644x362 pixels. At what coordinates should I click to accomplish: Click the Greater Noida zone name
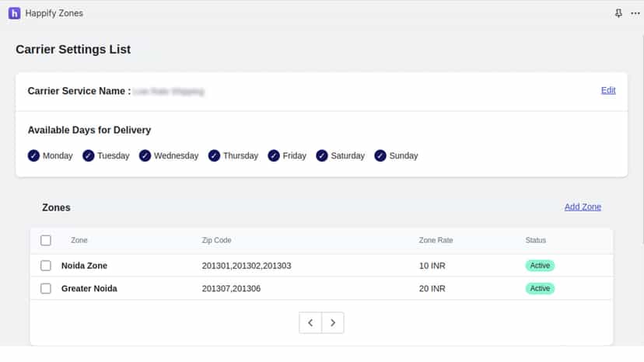[89, 288]
